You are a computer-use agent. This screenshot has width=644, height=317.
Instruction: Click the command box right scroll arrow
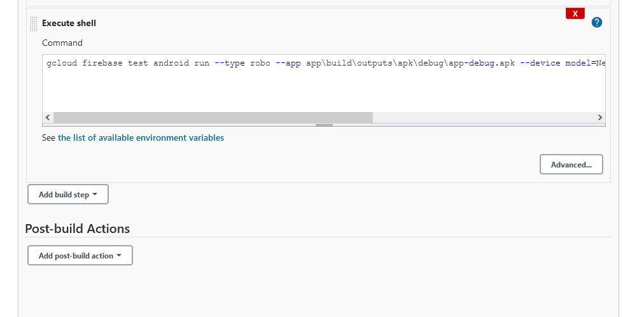[x=599, y=118]
